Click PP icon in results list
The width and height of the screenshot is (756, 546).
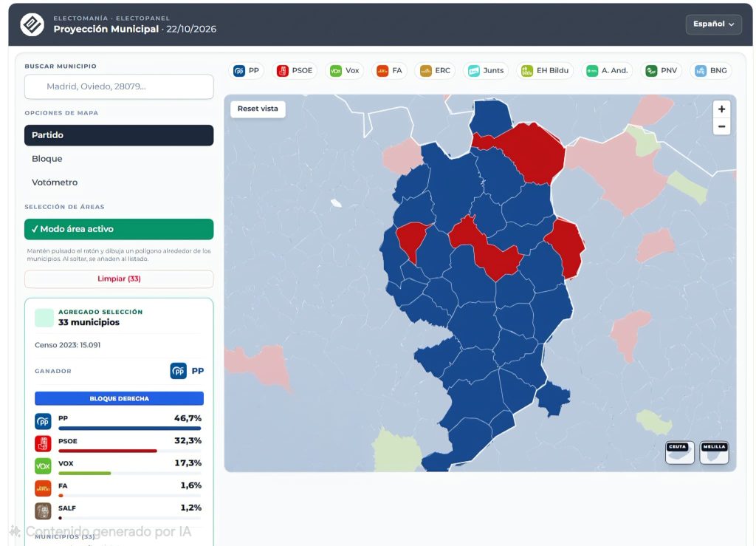[43, 422]
